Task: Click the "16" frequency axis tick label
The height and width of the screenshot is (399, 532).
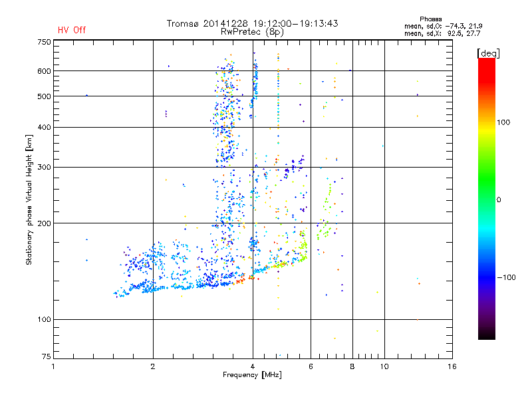Action: 452,366
